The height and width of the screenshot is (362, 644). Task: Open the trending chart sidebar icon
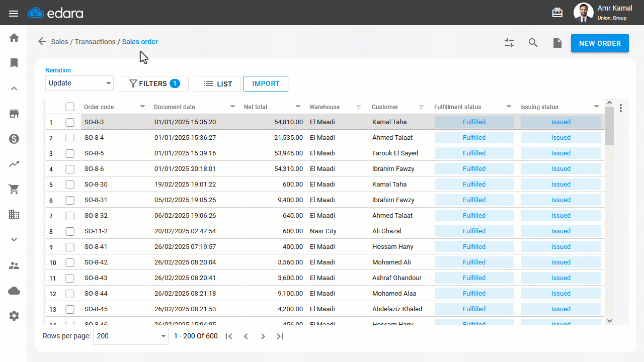14,164
